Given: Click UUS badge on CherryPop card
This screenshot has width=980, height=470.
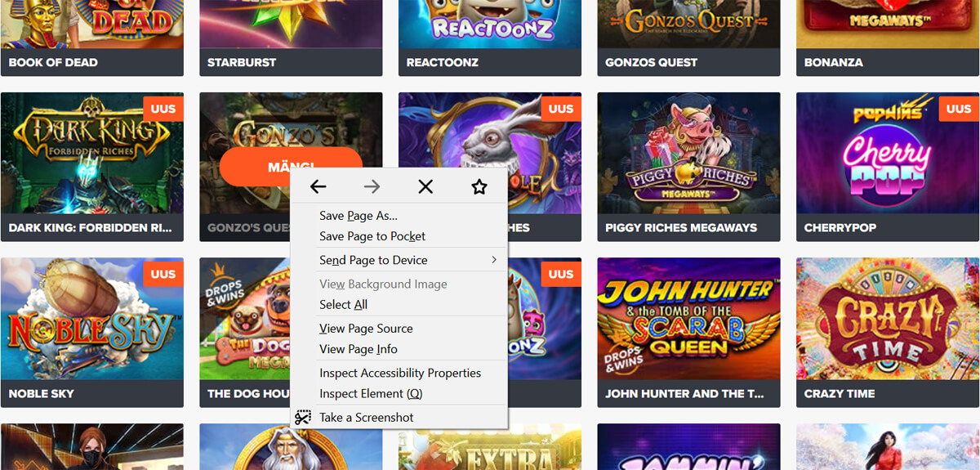Looking at the screenshot, I should pyautogui.click(x=959, y=109).
